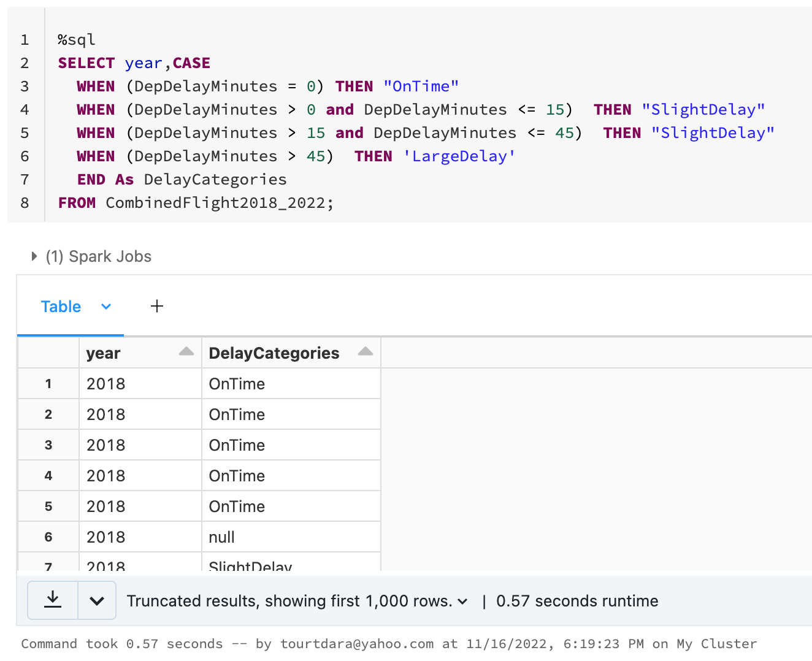Click the year column header
The image size is (812, 661).
point(104,353)
